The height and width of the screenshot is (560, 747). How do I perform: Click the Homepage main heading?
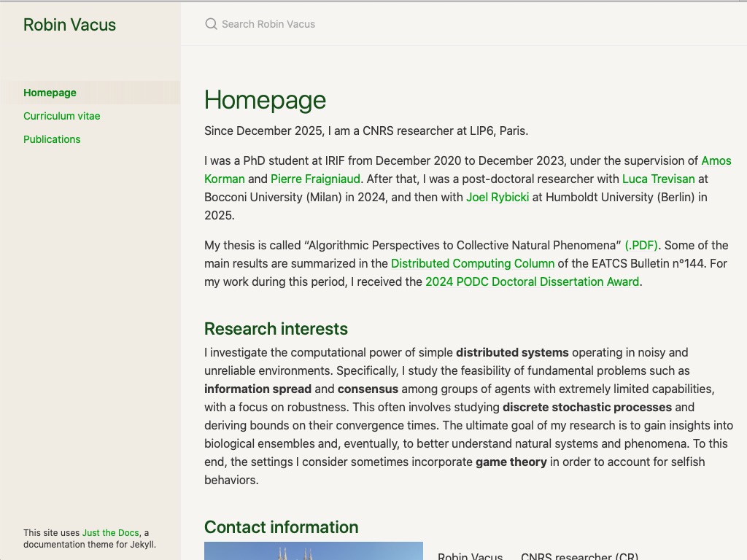[265, 100]
